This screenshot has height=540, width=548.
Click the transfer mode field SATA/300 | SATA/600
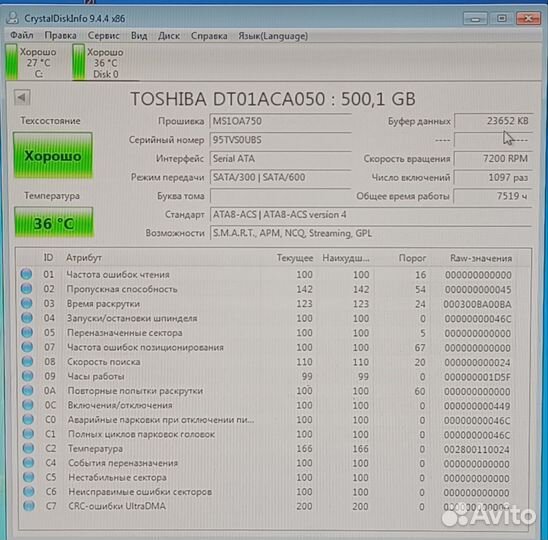click(280, 178)
